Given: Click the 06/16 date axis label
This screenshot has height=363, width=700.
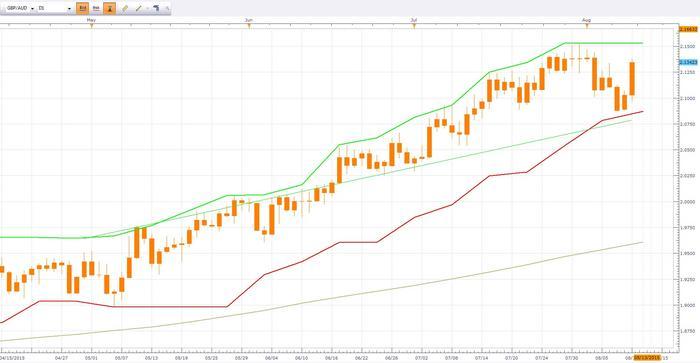Looking at the screenshot, I should click(x=331, y=358).
